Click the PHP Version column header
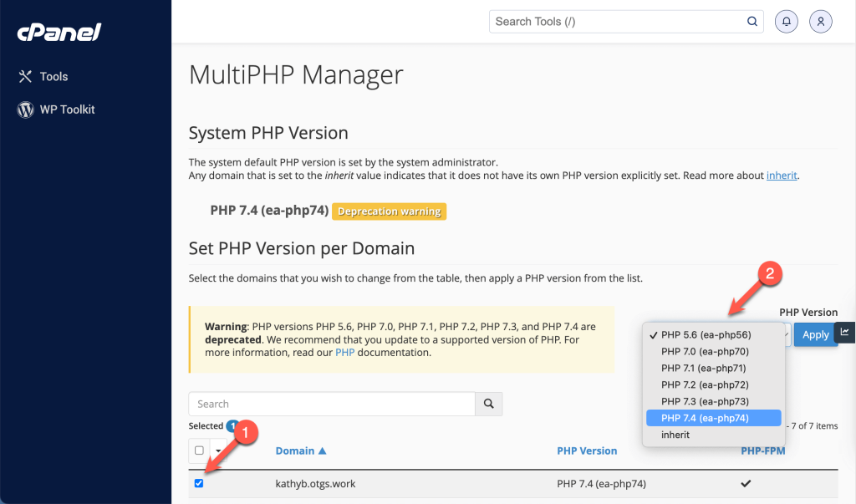The width and height of the screenshot is (856, 504). pos(587,451)
